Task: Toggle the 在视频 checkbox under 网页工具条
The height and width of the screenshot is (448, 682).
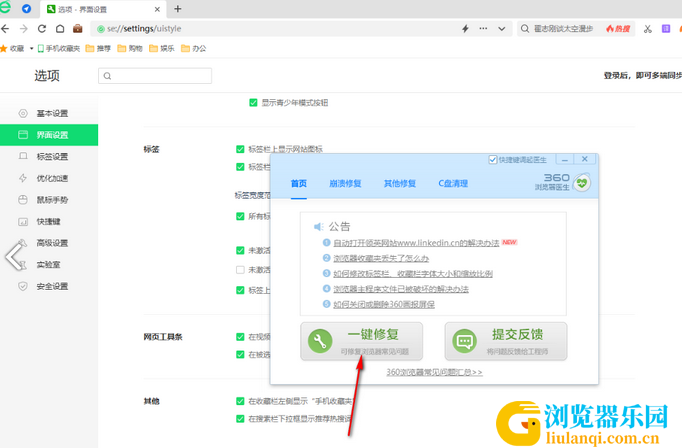Action: pos(240,337)
